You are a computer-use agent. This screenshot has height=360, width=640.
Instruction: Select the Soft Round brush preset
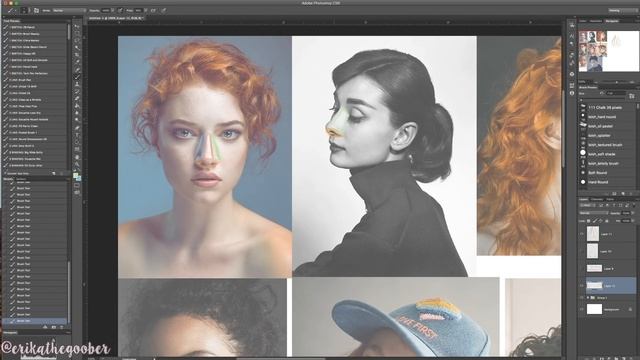tap(608, 173)
